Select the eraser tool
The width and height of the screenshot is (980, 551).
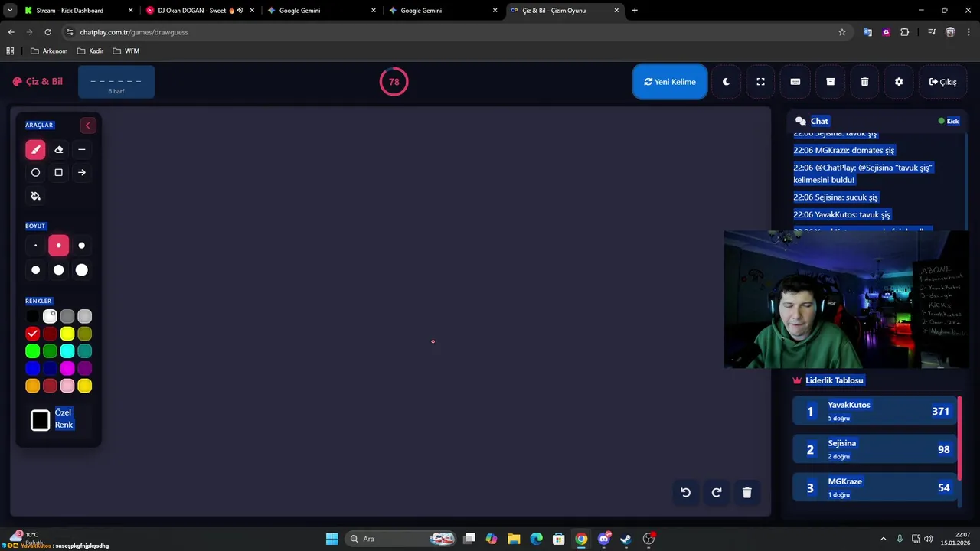58,149
